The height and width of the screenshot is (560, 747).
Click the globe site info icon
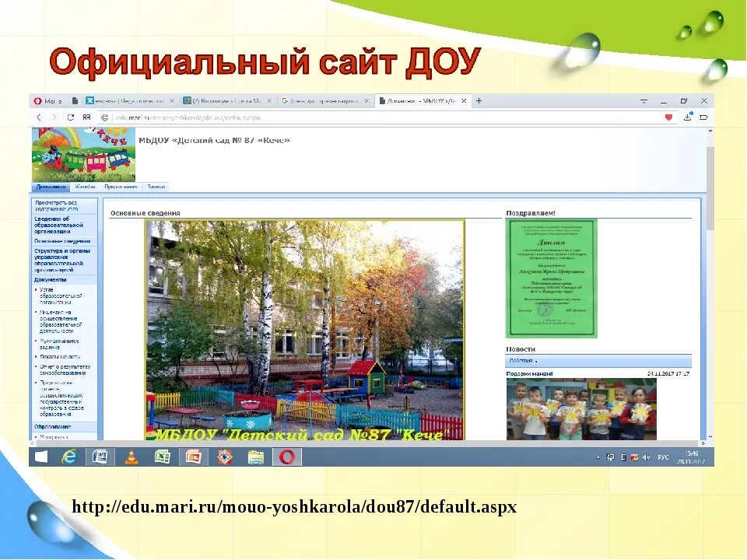[x=105, y=117]
